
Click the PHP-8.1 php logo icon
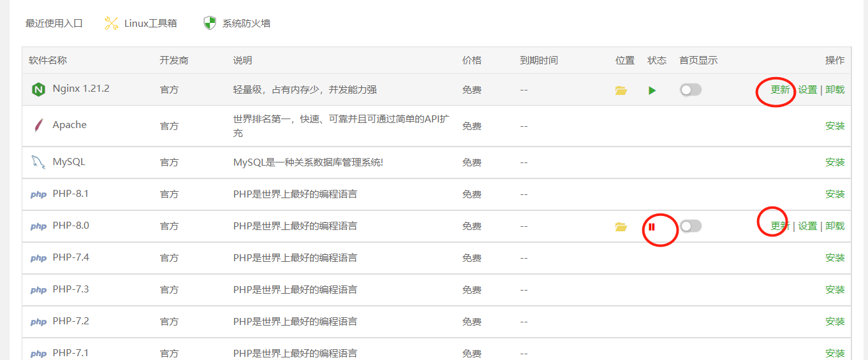(38, 194)
